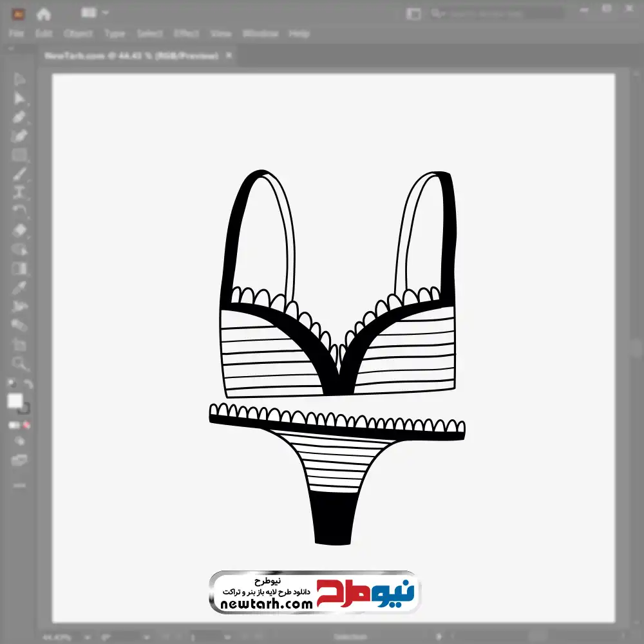This screenshot has height=644, width=644.
Task: Open the Object menu
Action: pyautogui.click(x=78, y=33)
